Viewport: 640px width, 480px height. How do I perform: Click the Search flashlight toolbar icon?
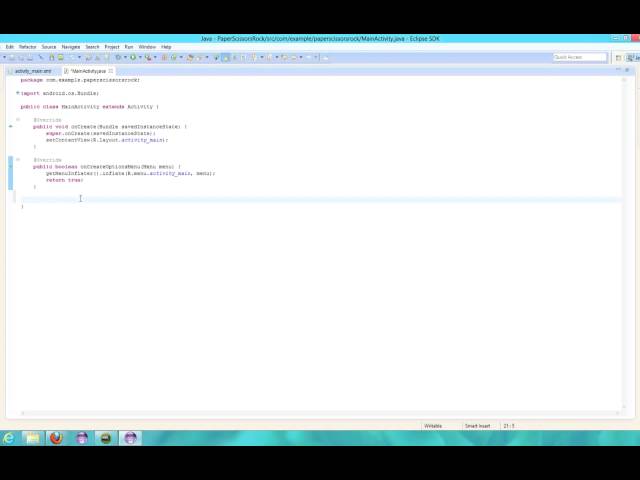coord(199,58)
